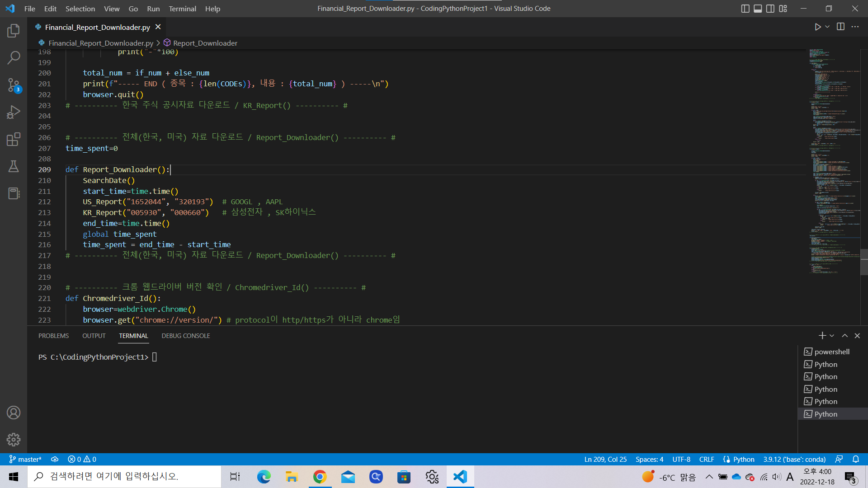This screenshot has width=868, height=488.
Task: Expand the run button dropdown arrow
Action: tap(827, 27)
